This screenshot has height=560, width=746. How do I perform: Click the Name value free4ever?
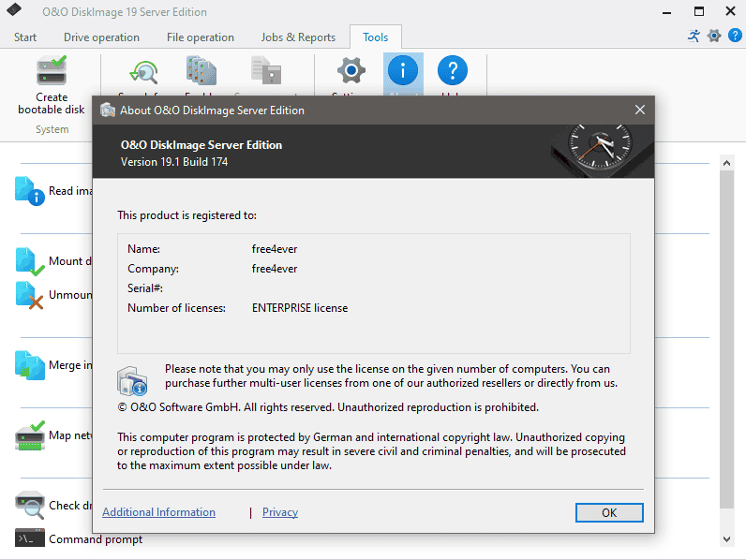click(275, 249)
